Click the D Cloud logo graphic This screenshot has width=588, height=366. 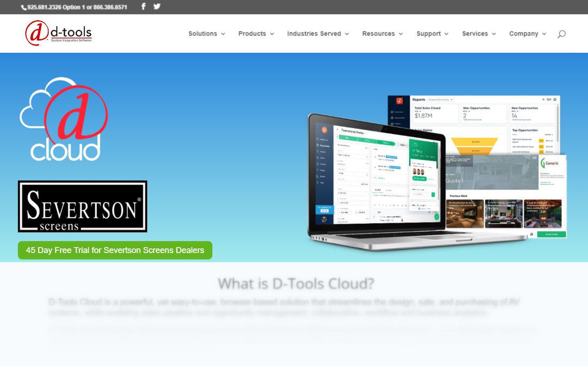64,120
